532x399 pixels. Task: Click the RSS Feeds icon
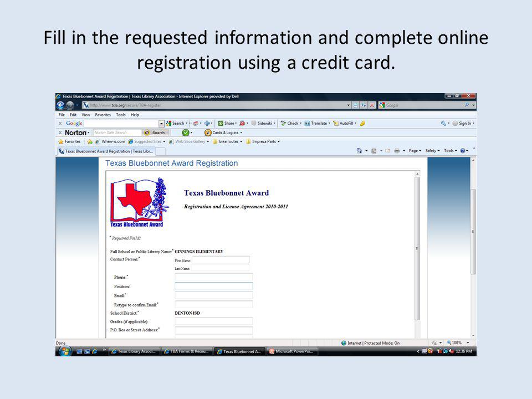click(374, 151)
